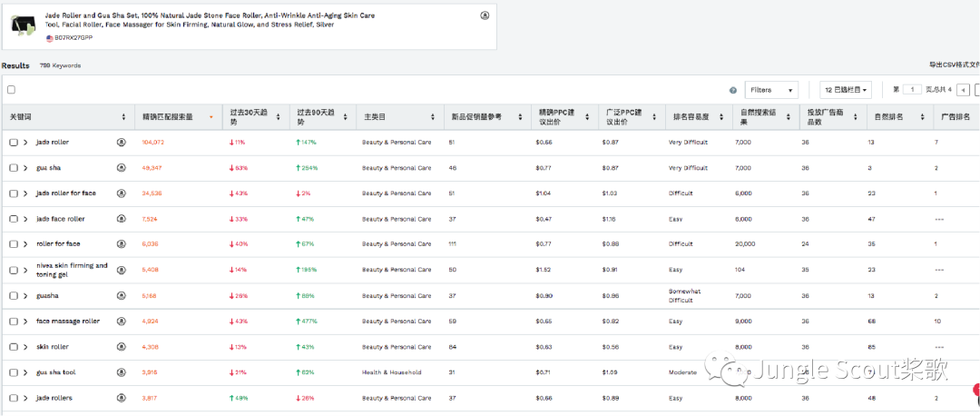
Task: Click the icon beside the 'gua sha' keyword
Action: tap(121, 168)
